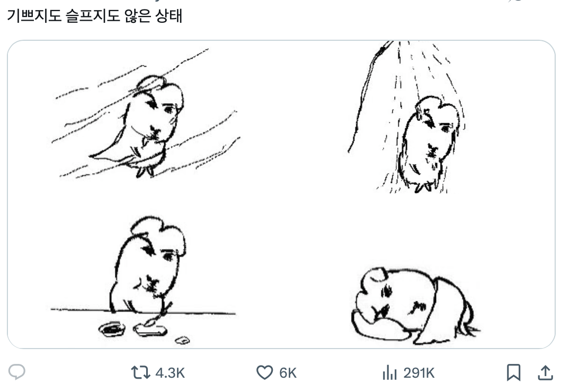
Task: Click the reply speech bubble icon
Action: [x=17, y=372]
